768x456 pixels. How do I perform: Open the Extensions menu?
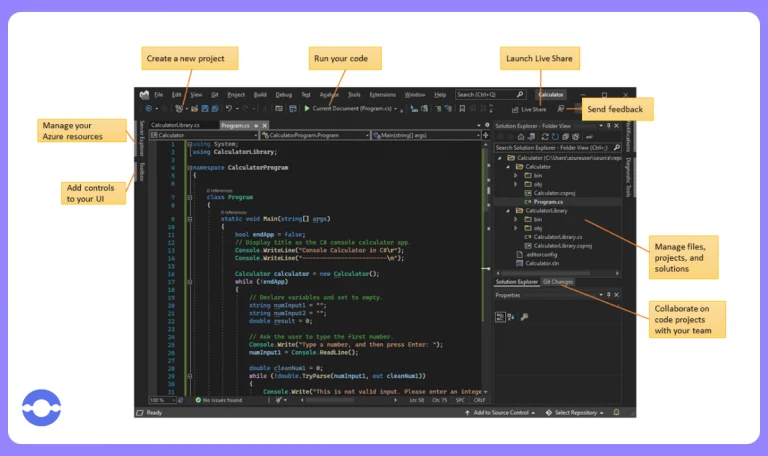tap(383, 95)
